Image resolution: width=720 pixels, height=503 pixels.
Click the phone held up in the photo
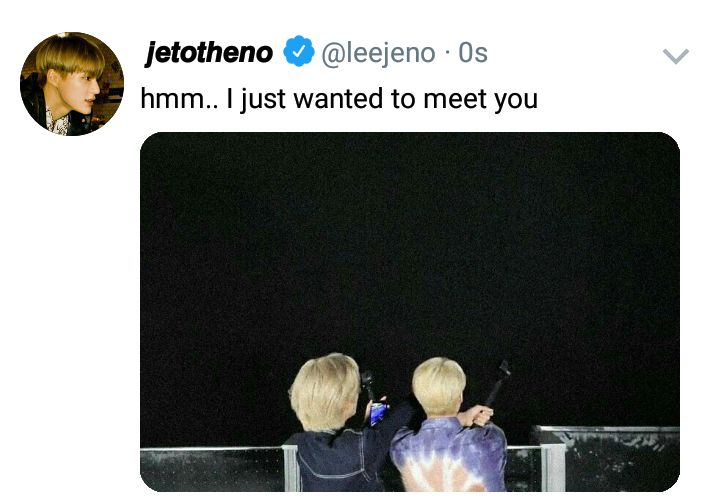coord(378,412)
